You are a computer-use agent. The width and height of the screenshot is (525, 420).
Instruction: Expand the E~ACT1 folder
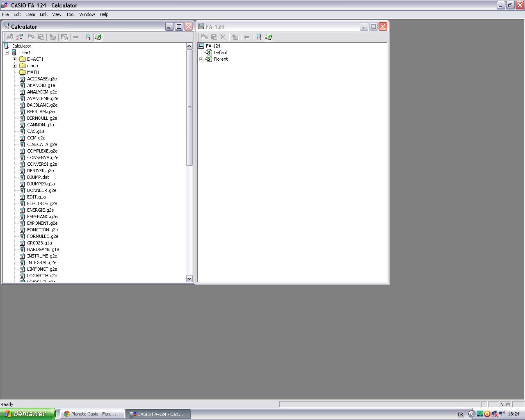click(14, 59)
